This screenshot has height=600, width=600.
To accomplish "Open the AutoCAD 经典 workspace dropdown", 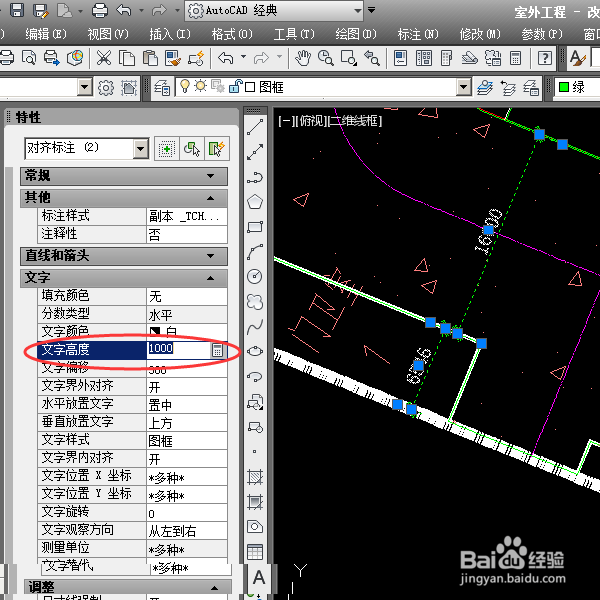I will pos(358,10).
